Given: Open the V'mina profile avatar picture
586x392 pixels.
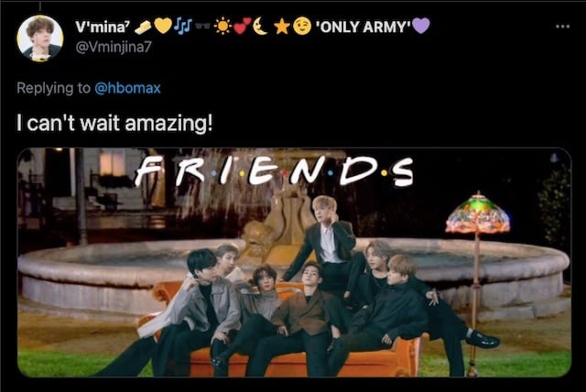Looking at the screenshot, I should (x=40, y=38).
